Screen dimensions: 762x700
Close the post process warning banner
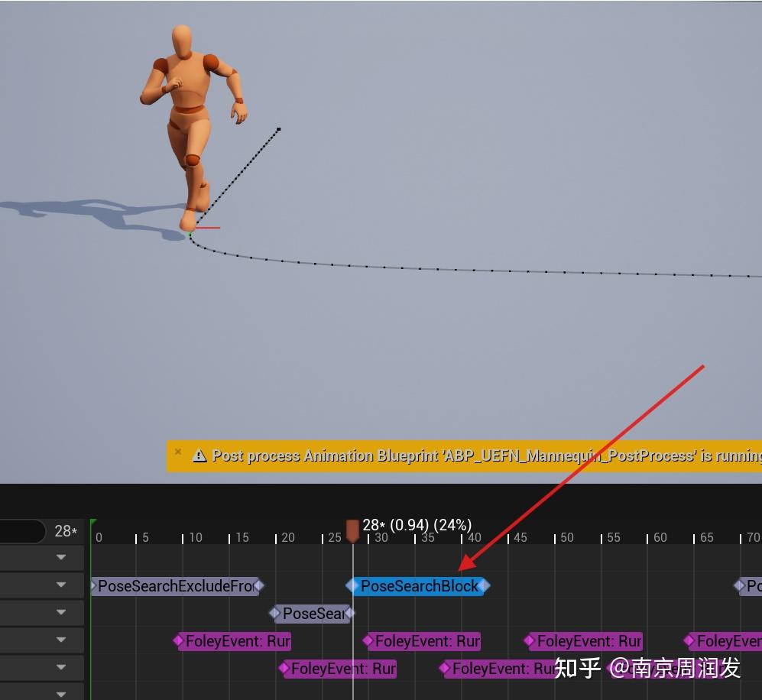click(178, 452)
